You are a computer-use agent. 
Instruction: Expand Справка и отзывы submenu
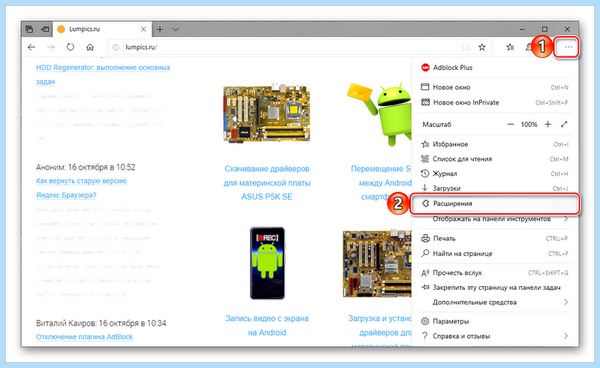tap(495, 336)
